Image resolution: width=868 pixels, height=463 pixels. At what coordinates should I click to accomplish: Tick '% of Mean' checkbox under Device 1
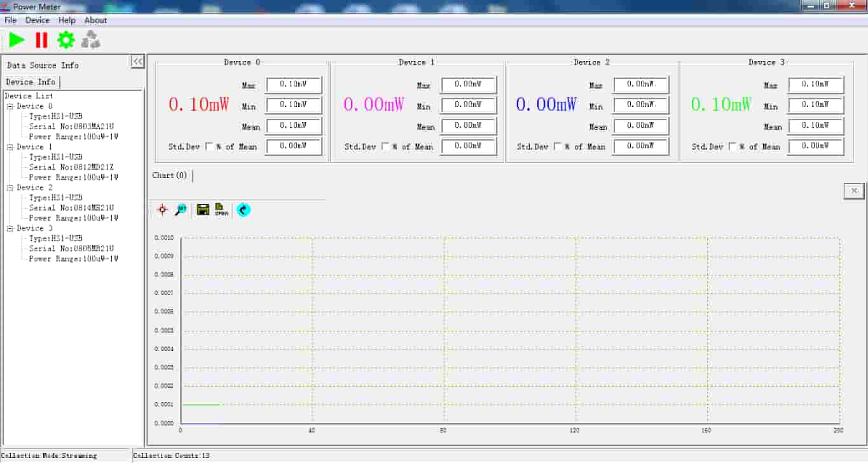tap(385, 147)
